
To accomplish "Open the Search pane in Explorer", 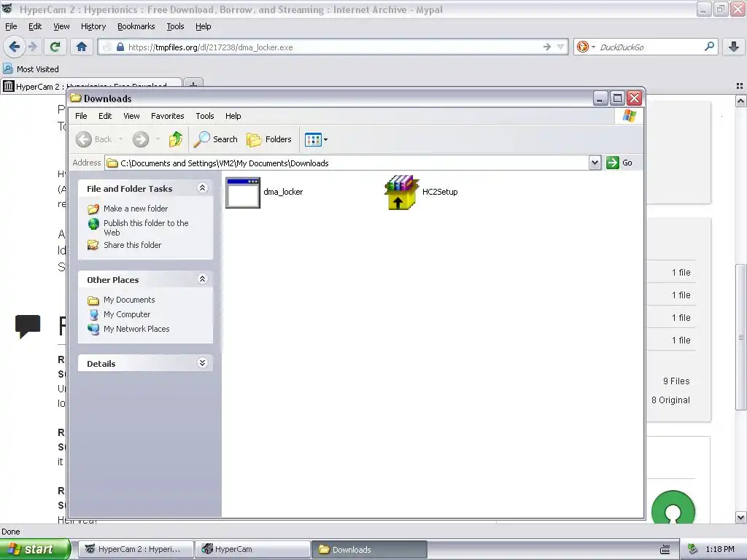I will tap(215, 139).
